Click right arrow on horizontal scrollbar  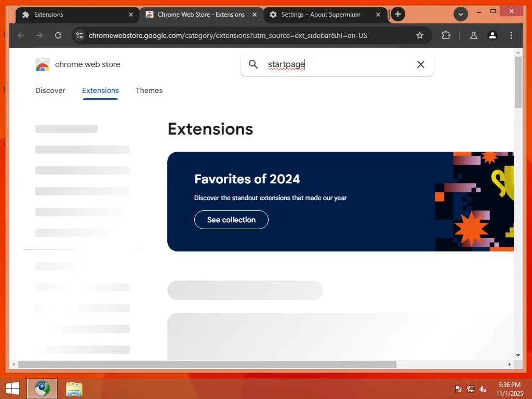click(x=509, y=364)
